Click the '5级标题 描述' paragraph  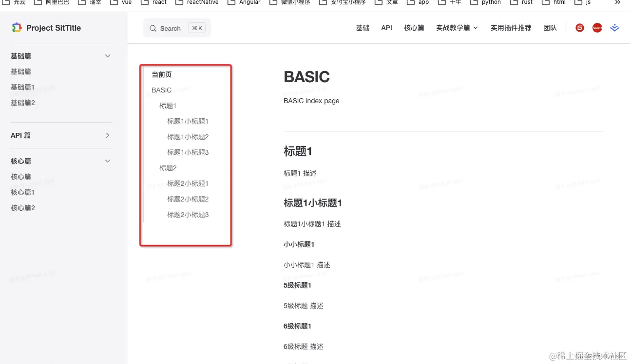click(x=304, y=306)
